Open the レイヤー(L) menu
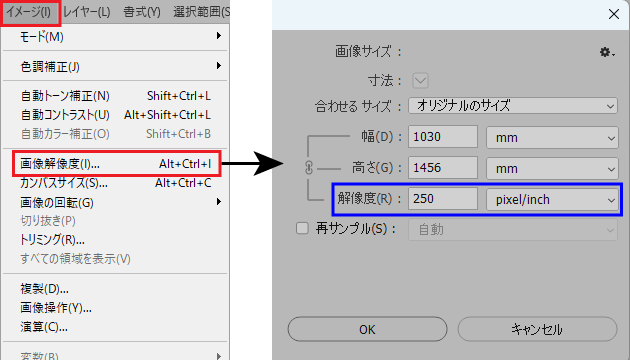This screenshot has width=630, height=360. coord(87,12)
